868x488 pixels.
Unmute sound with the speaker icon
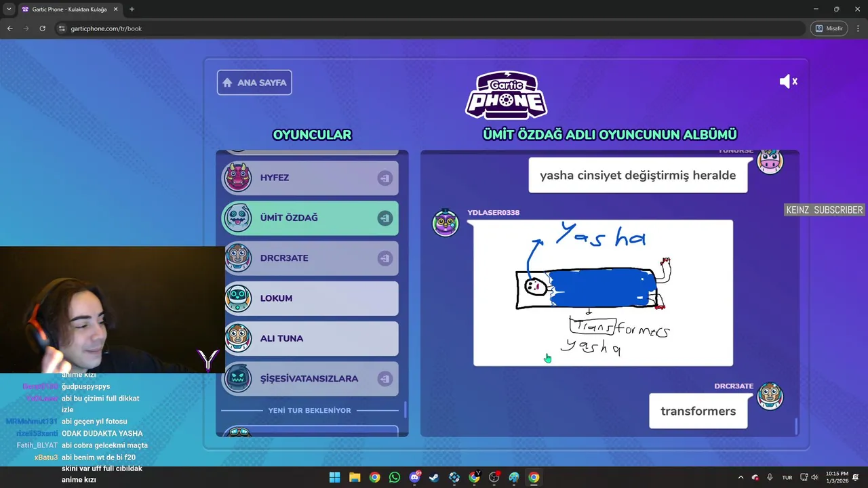click(x=788, y=81)
